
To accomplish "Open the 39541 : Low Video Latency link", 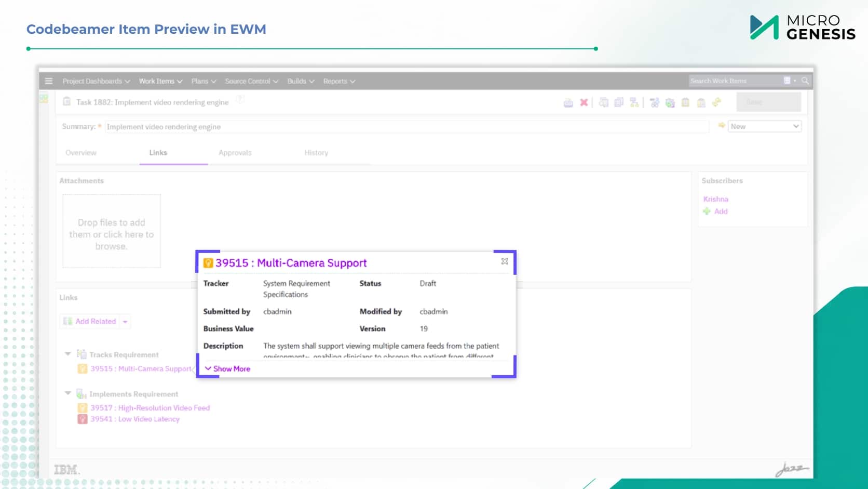I will click(135, 419).
